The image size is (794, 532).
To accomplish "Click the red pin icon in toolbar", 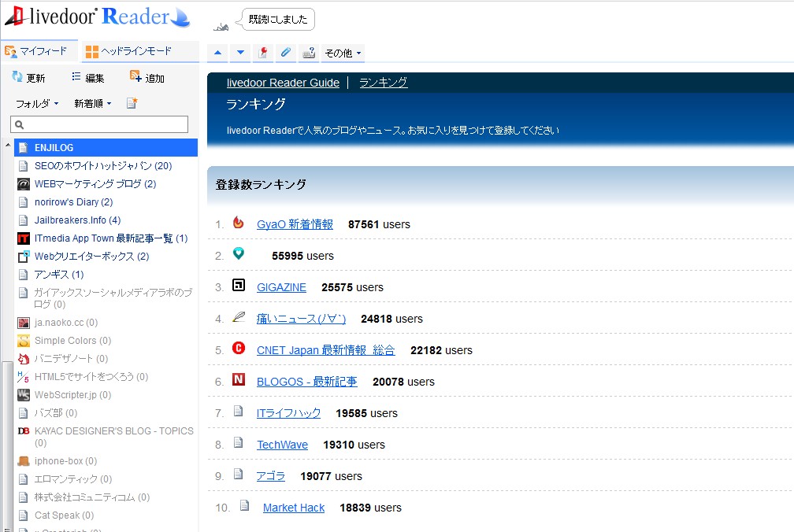I will [263, 53].
